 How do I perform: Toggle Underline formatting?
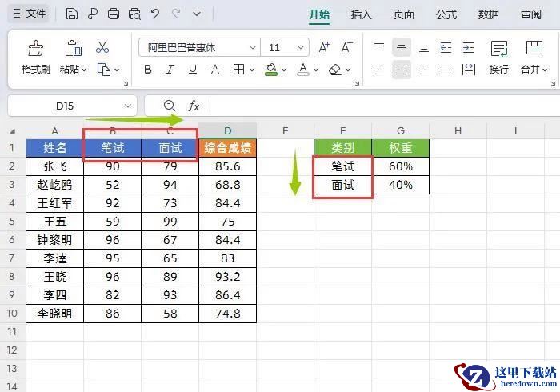click(x=190, y=70)
